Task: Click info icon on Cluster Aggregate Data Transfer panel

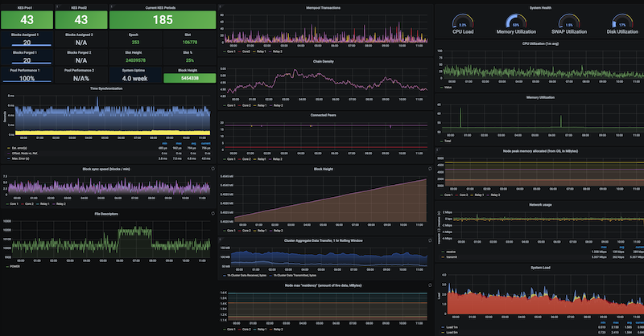Action: coord(221,240)
